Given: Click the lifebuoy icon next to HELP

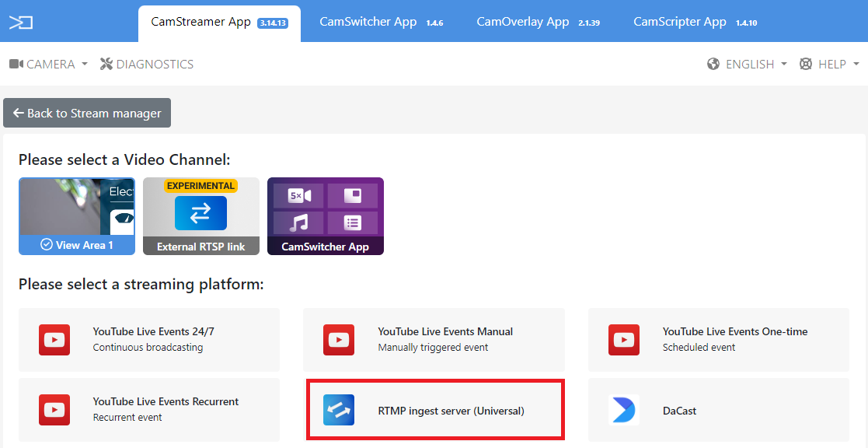Looking at the screenshot, I should [806, 64].
